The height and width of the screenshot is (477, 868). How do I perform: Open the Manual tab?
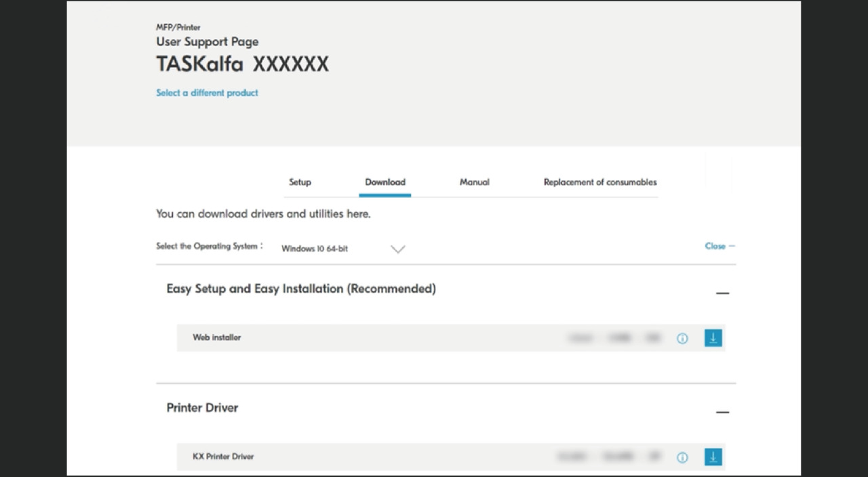click(475, 182)
